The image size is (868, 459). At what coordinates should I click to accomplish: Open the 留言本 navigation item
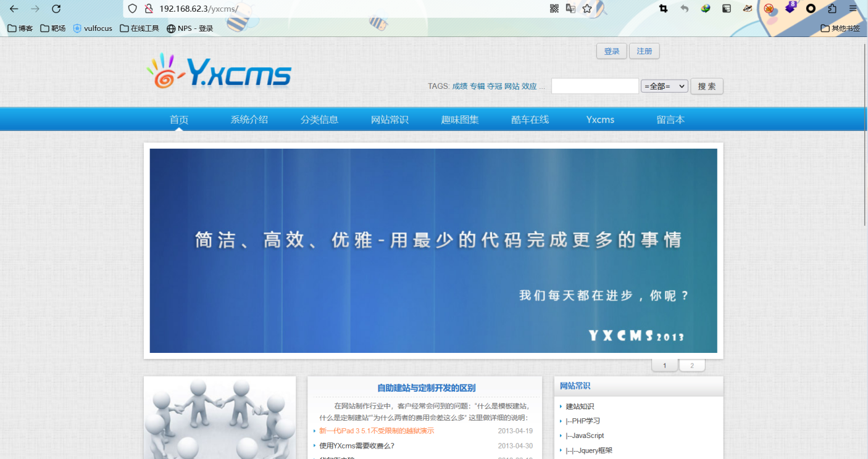tap(670, 120)
